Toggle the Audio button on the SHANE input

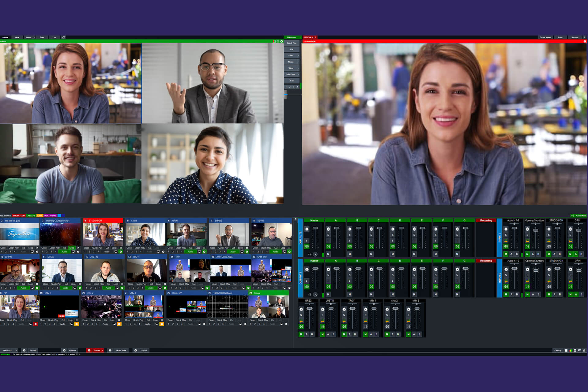pyautogui.click(x=233, y=252)
